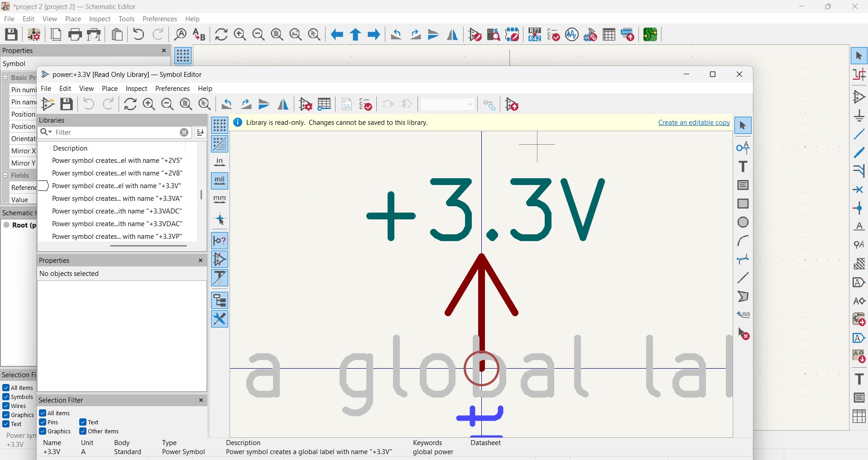Toggle All items in Symbol Editor selection filter

pos(43,413)
